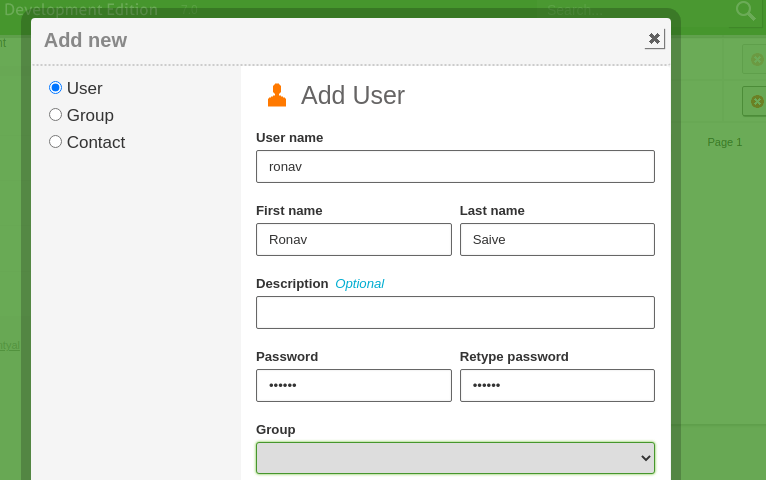Click the Add User heading
The image size is (766, 480).
click(x=353, y=96)
